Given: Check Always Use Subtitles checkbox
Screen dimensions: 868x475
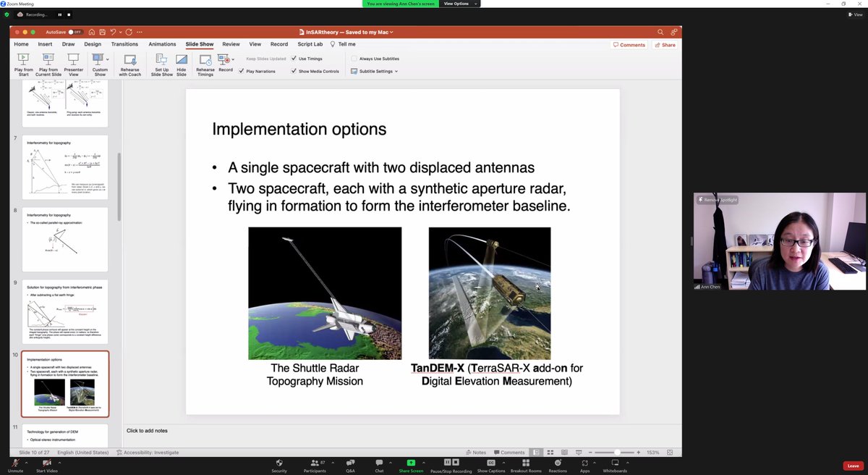Looking at the screenshot, I should pos(354,59).
